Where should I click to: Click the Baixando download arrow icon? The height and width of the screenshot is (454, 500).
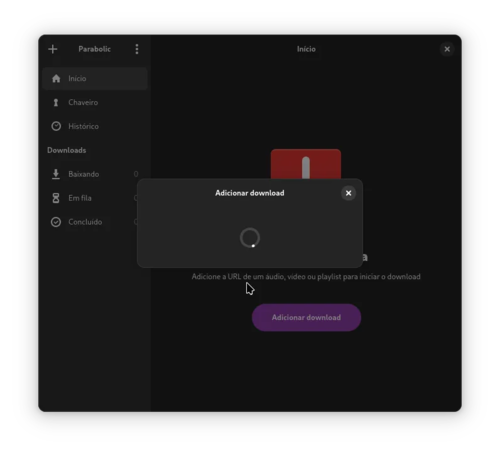(x=56, y=174)
